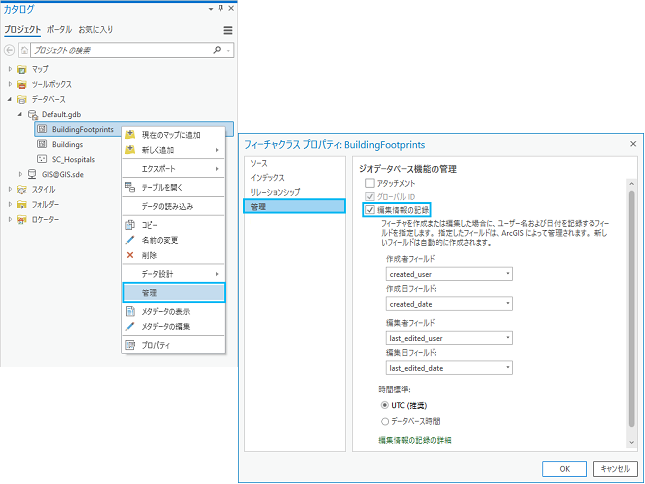
Task: Click the properties dialog vertical scrollbar
Action: [630, 300]
